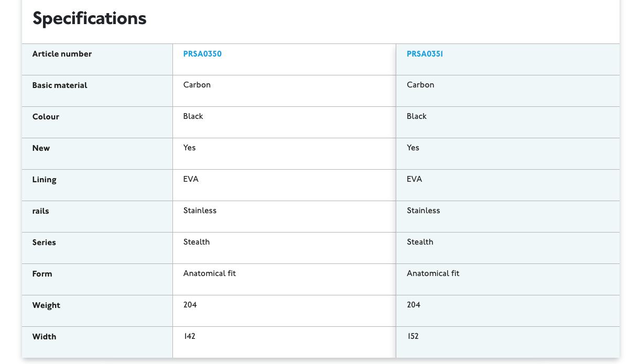Select Stealth series value under PRSA0350
The image size is (629, 364).
tap(196, 242)
